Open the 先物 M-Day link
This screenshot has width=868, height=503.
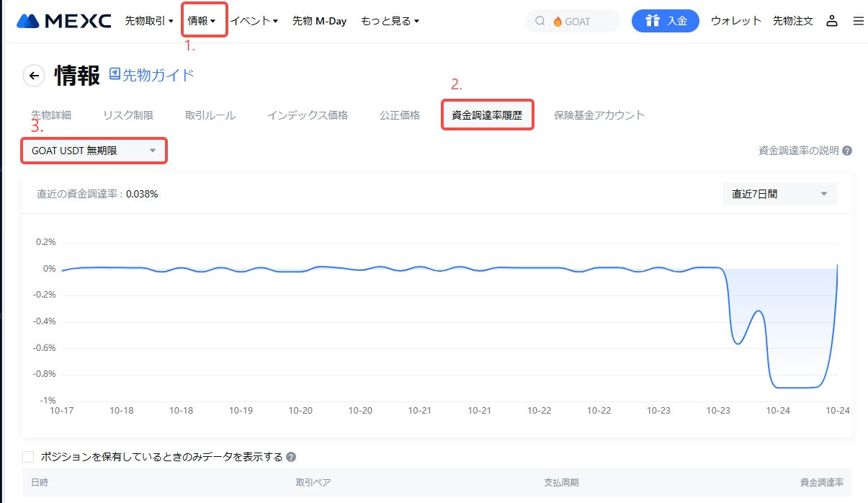point(319,21)
